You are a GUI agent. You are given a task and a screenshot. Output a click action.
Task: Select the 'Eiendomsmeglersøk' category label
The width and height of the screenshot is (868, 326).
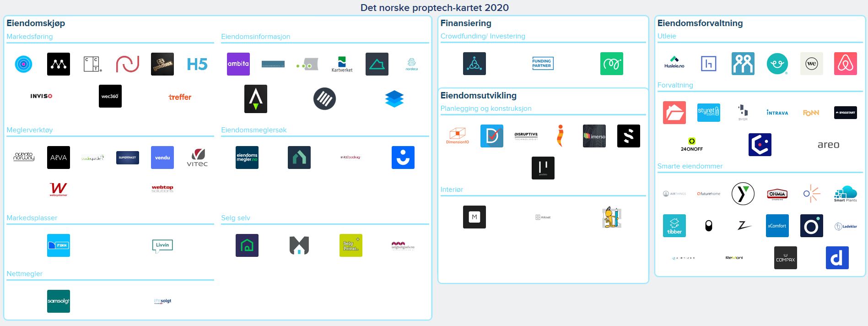(x=254, y=130)
